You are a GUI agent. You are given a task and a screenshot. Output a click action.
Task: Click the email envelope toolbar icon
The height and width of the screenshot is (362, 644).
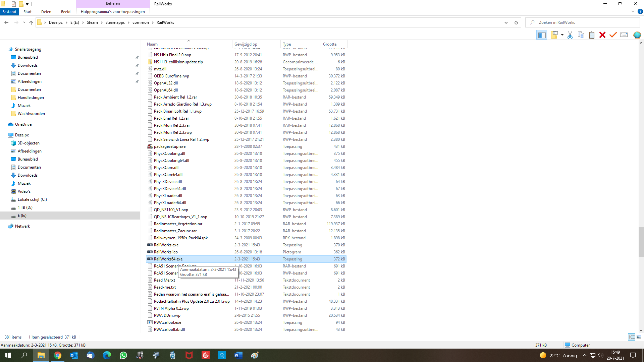(x=624, y=35)
